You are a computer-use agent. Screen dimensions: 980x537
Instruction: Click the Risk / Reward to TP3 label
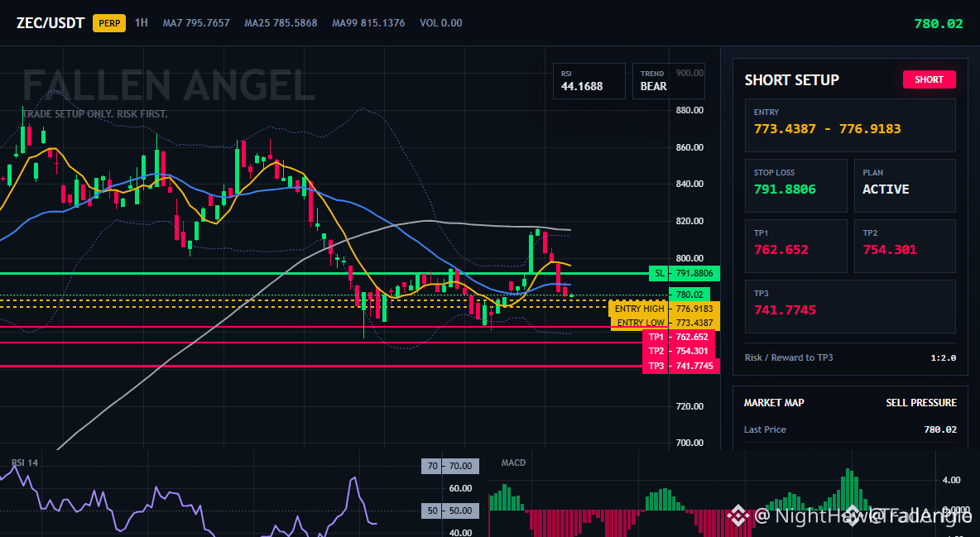click(789, 357)
